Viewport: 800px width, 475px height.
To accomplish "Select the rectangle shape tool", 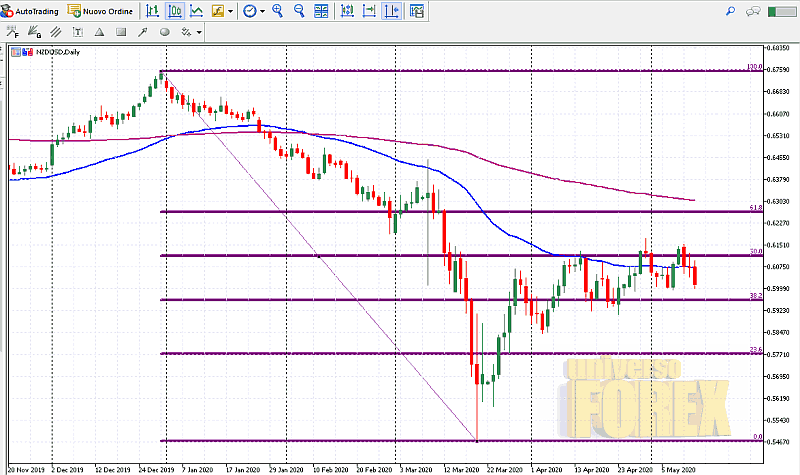I will coord(121,32).
